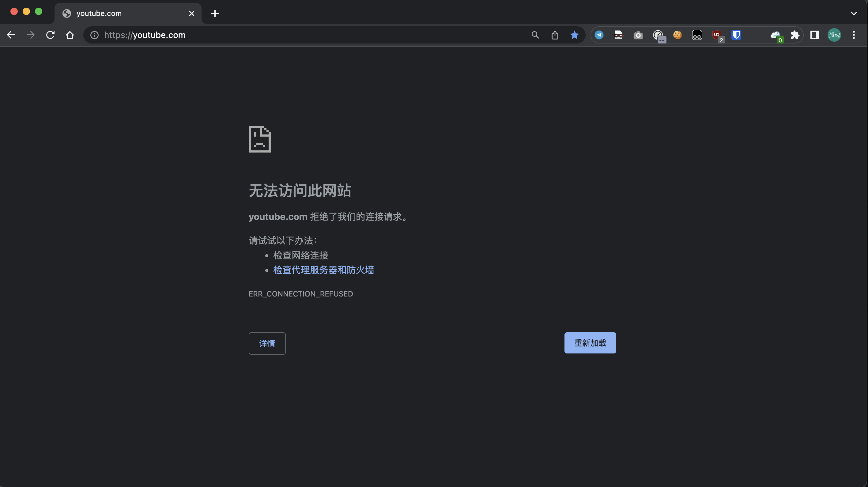This screenshot has height=487, width=868.
Task: Open the masked-face document extension icon
Action: click(x=619, y=35)
